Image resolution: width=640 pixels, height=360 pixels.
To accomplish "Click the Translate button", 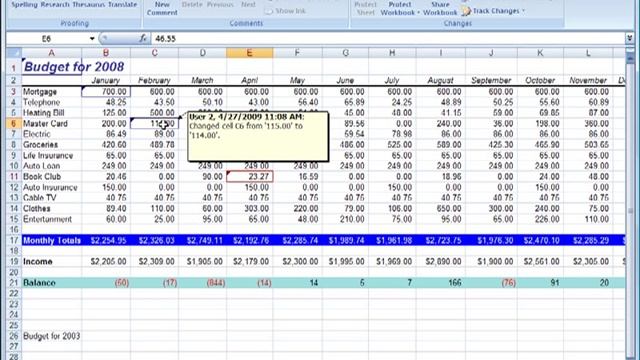I will 122,4.
